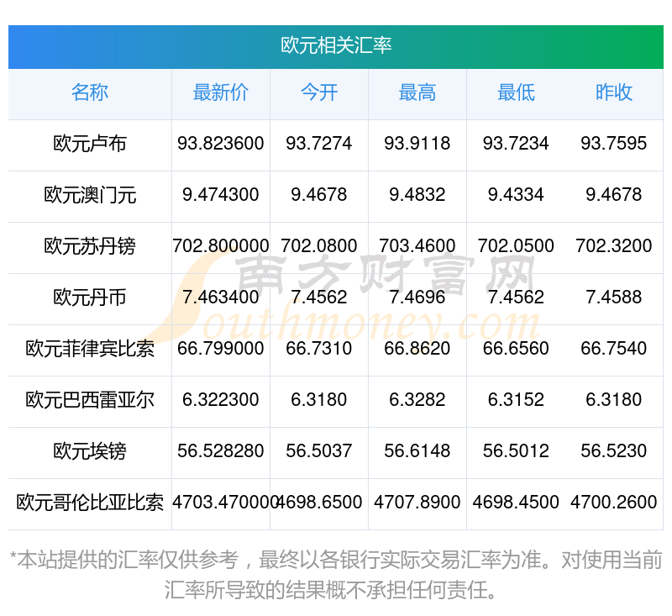Select the 欧元哥伦比亚比索 row name
The width and height of the screenshot is (672, 616).
tap(90, 503)
